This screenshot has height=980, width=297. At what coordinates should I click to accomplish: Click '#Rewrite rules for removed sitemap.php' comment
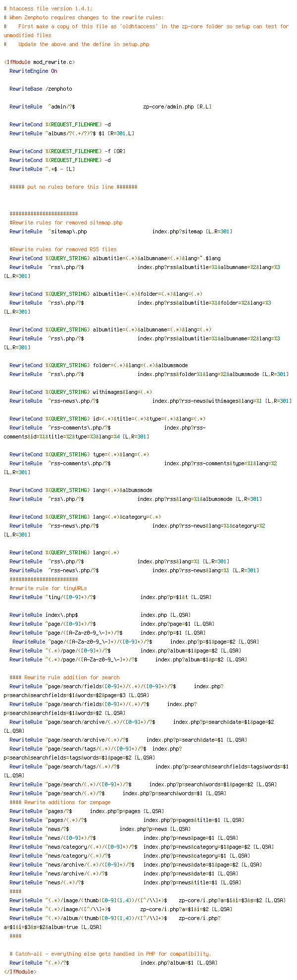(66, 222)
